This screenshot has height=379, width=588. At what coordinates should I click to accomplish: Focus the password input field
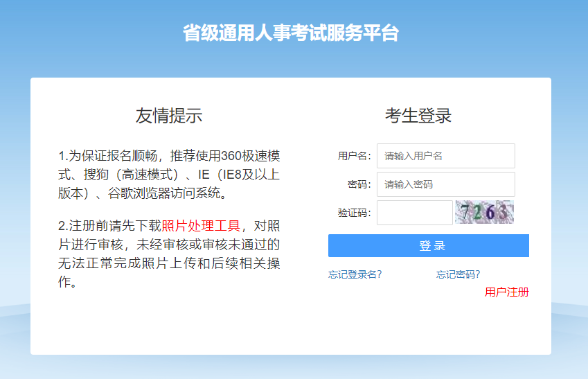(446, 184)
